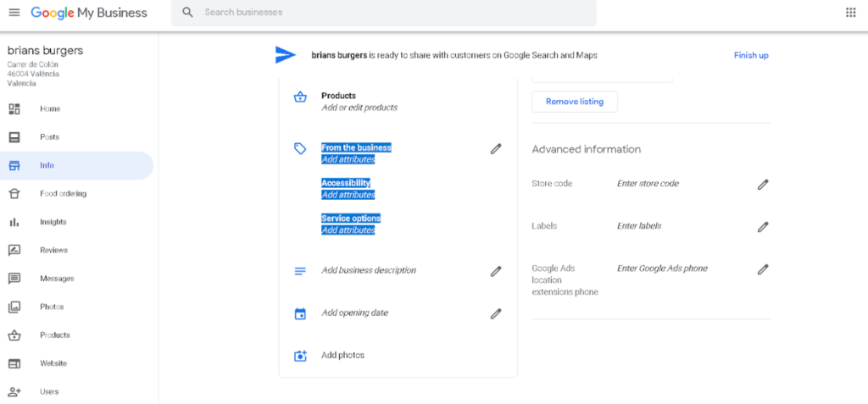The height and width of the screenshot is (404, 868).
Task: Click the Google My Business logo
Action: pyautogui.click(x=88, y=13)
